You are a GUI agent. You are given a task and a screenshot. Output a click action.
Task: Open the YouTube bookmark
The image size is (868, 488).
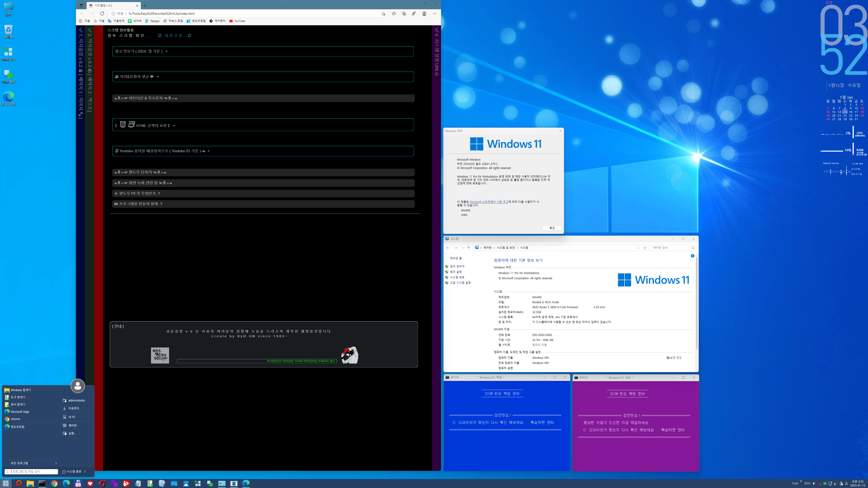237,21
